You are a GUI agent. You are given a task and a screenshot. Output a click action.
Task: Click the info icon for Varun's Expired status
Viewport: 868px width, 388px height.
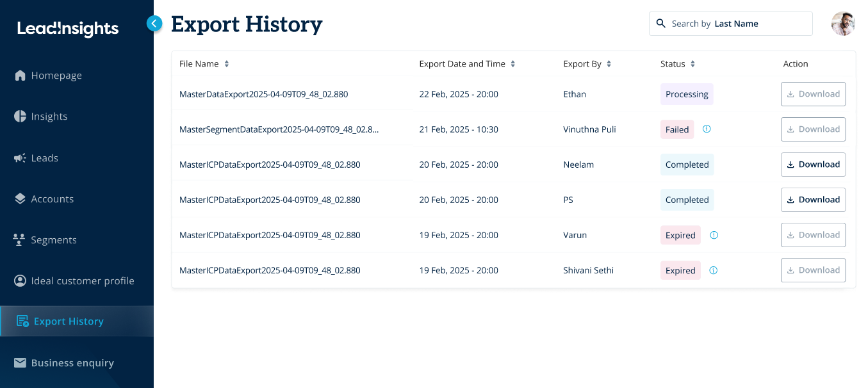pos(714,235)
